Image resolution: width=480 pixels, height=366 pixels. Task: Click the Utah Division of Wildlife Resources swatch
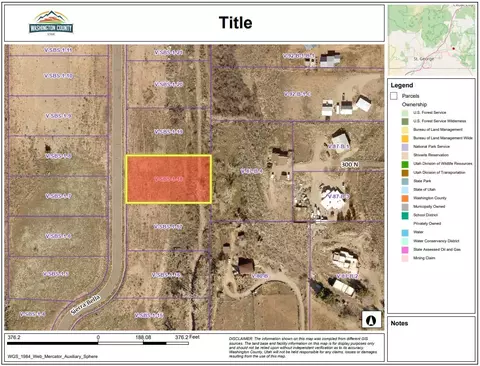pyautogui.click(x=405, y=164)
